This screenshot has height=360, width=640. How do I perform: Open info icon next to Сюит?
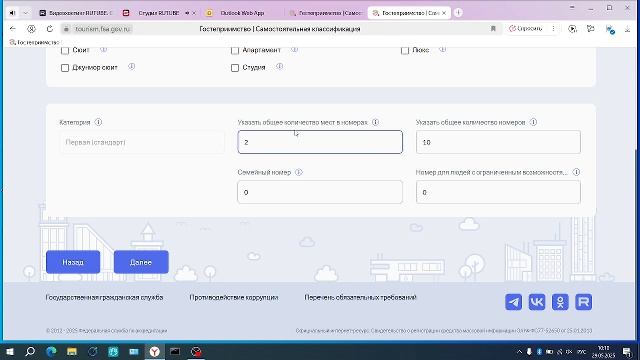pyautogui.click(x=104, y=49)
